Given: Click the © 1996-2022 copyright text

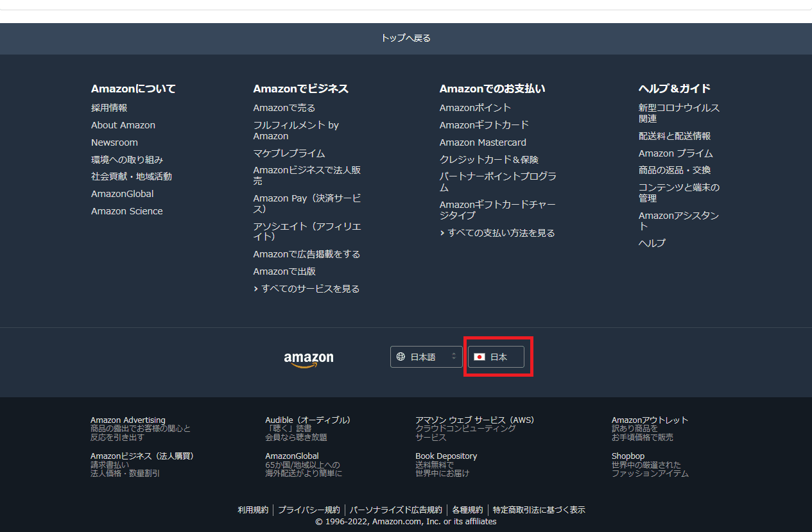Looking at the screenshot, I should (406, 522).
